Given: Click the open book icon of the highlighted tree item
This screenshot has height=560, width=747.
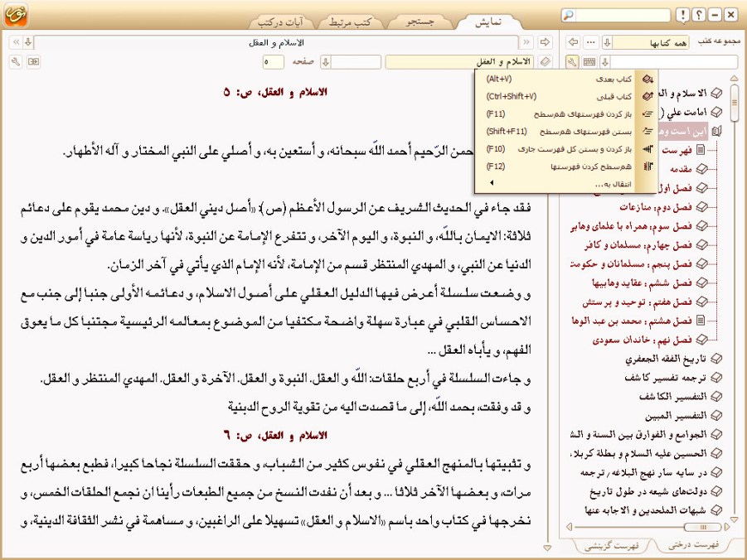Looking at the screenshot, I should pyautogui.click(x=716, y=131).
